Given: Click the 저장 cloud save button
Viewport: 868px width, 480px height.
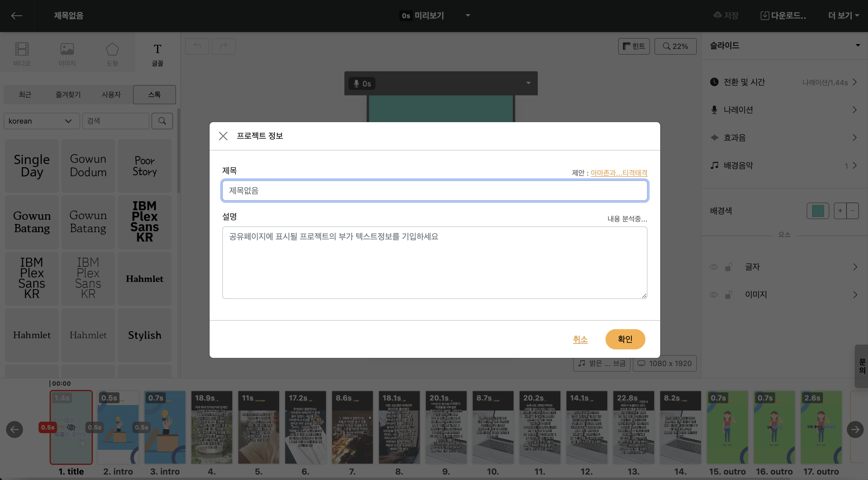Looking at the screenshot, I should click(x=726, y=15).
